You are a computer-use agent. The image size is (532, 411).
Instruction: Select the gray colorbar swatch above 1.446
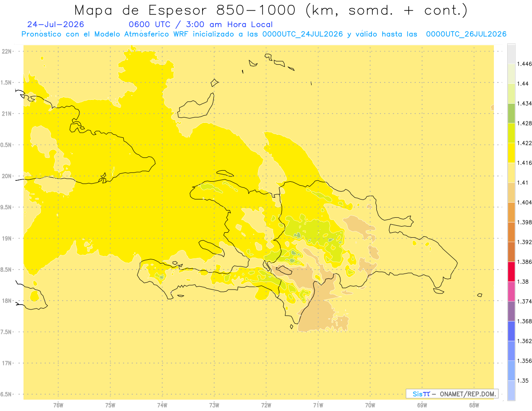[511, 54]
